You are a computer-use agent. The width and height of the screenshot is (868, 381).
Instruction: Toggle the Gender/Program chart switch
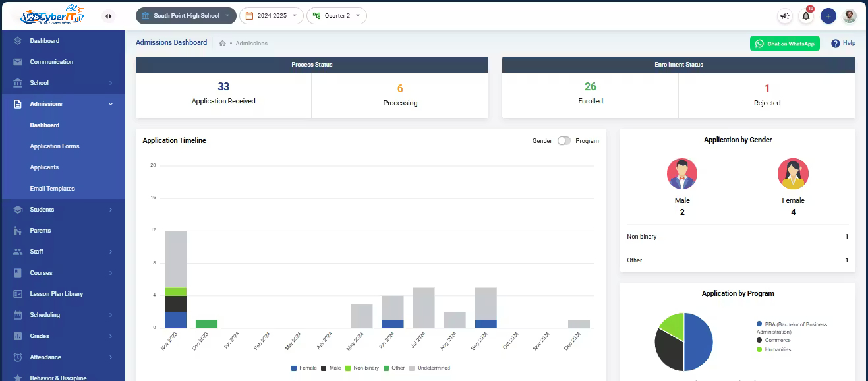564,141
